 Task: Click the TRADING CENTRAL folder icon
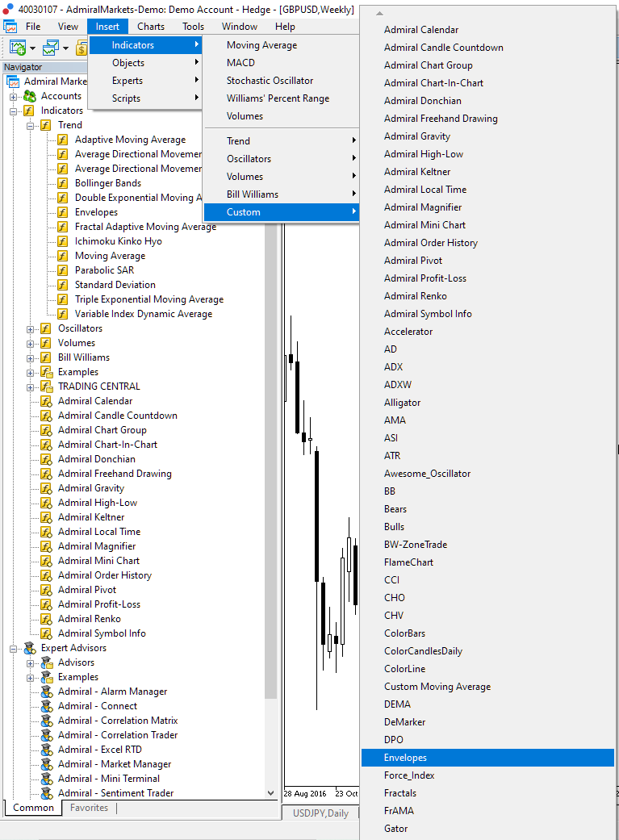tap(47, 387)
